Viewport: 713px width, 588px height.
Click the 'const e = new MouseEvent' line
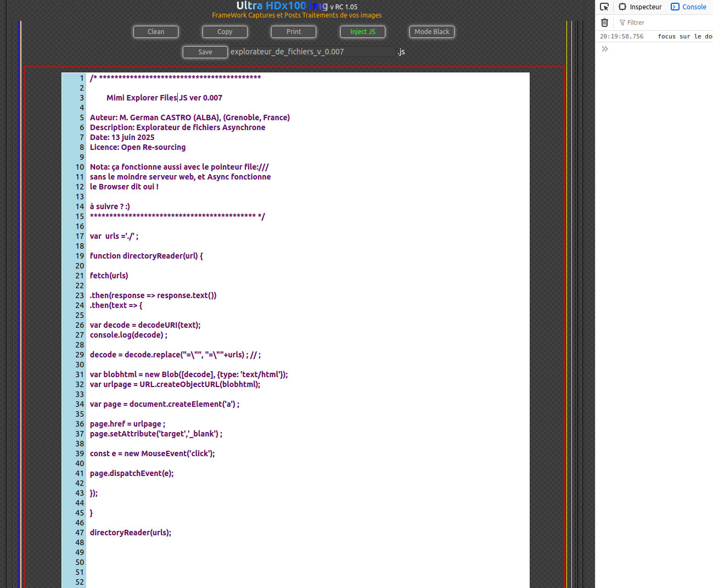pyautogui.click(x=152, y=453)
